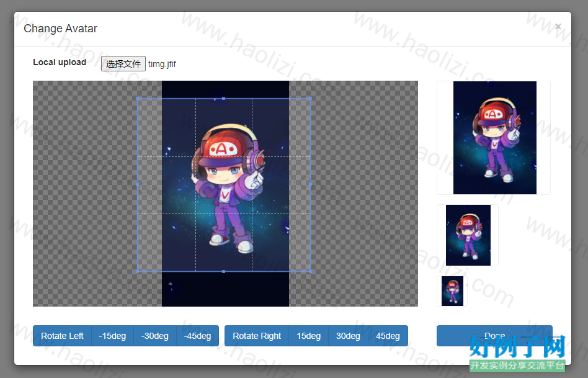This screenshot has width=588, height=378.
Task: Click the Rotate Left button
Action: 62,336
